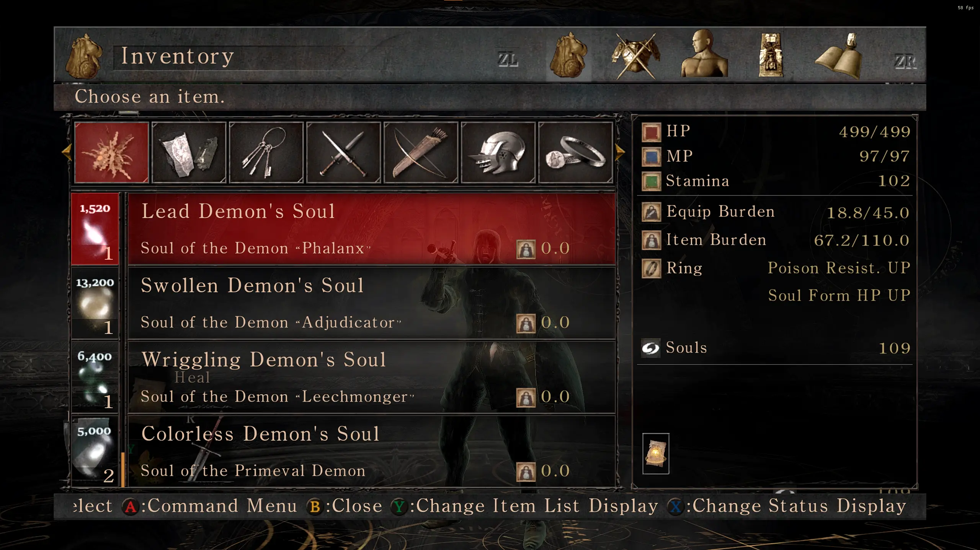The height and width of the screenshot is (550, 980).
Task: Open the crossed swords weapons category
Action: (x=343, y=153)
